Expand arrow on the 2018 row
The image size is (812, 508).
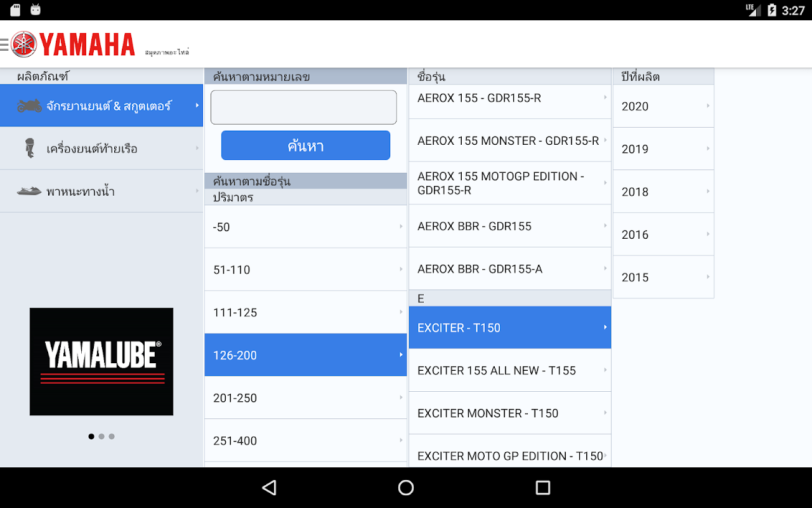[708, 190]
